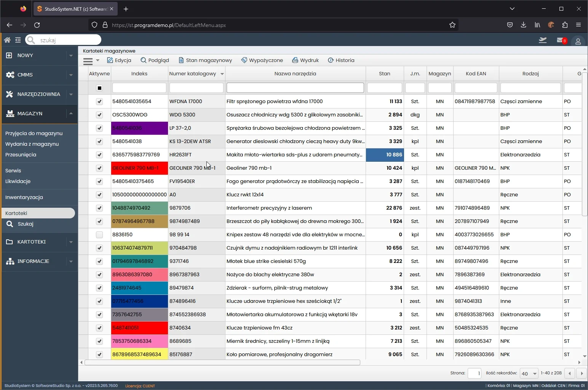Open Przyjęcia do magazynu menu item

[34, 133]
